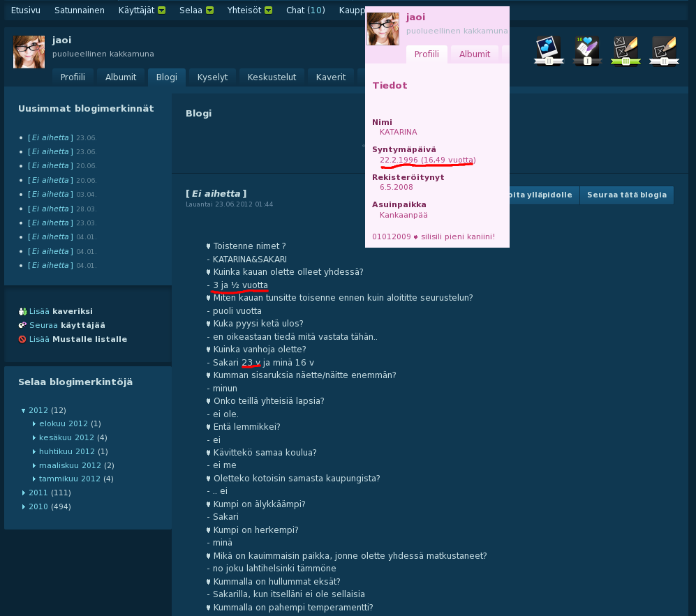Click the Blogi section heading

pos(198,114)
